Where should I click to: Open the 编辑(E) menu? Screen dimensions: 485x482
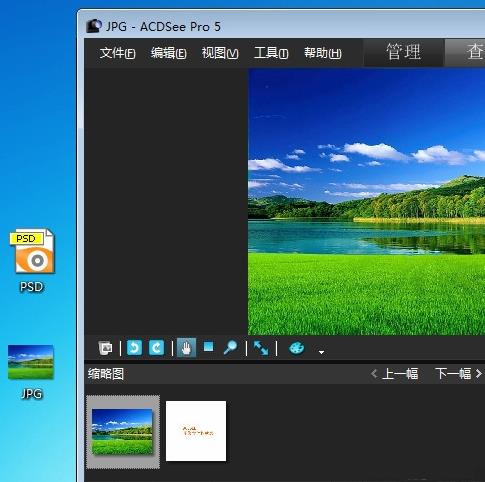tap(168, 53)
